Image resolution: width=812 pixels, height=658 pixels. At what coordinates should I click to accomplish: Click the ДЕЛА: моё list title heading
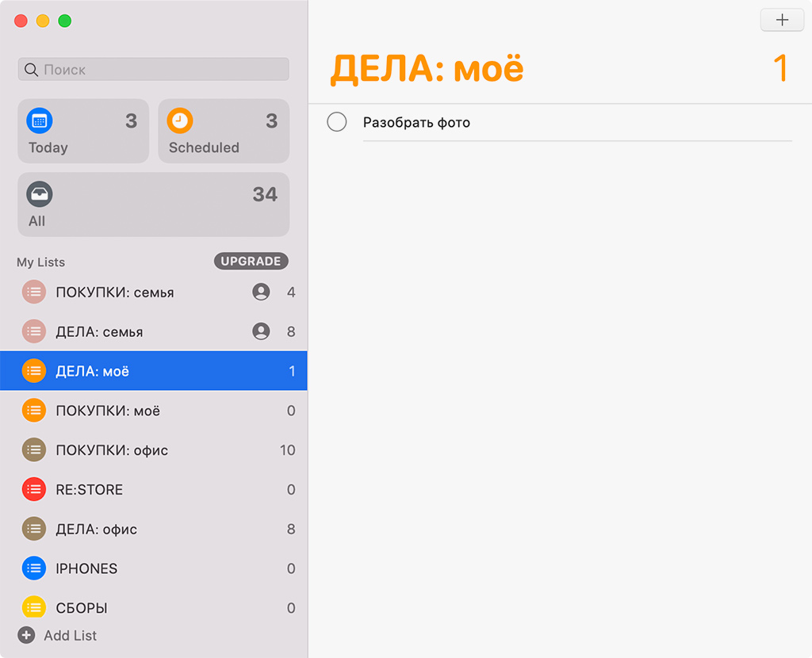pyautogui.click(x=427, y=69)
